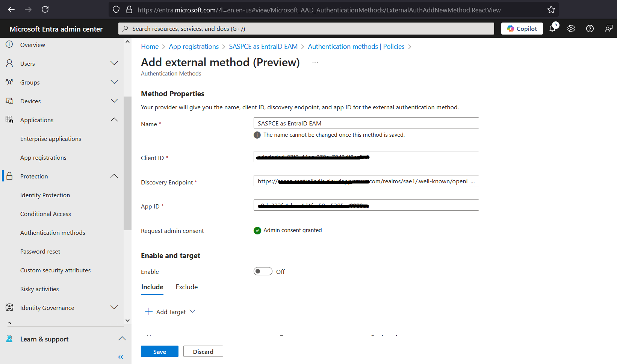Open the Add Target dropdown

[x=171, y=312]
